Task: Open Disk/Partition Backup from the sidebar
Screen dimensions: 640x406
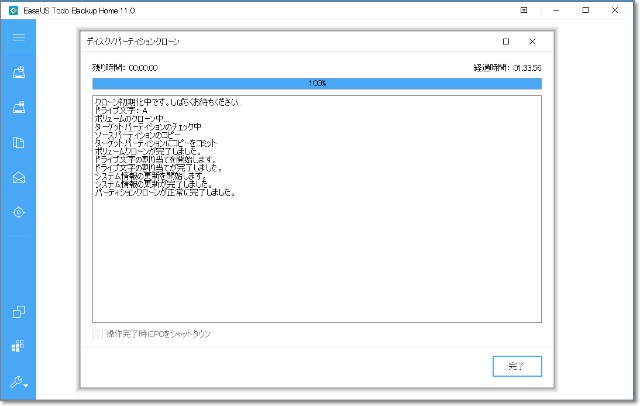Action: click(18, 72)
